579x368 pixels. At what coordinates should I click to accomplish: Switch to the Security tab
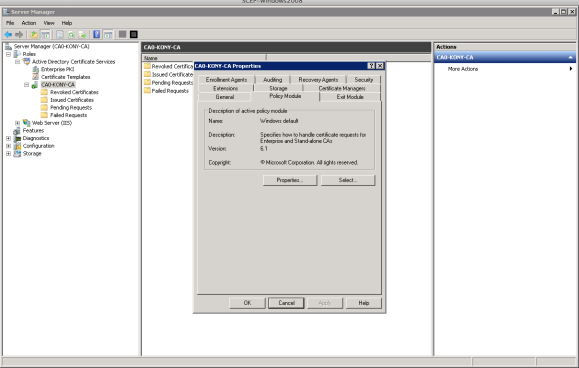pos(364,80)
